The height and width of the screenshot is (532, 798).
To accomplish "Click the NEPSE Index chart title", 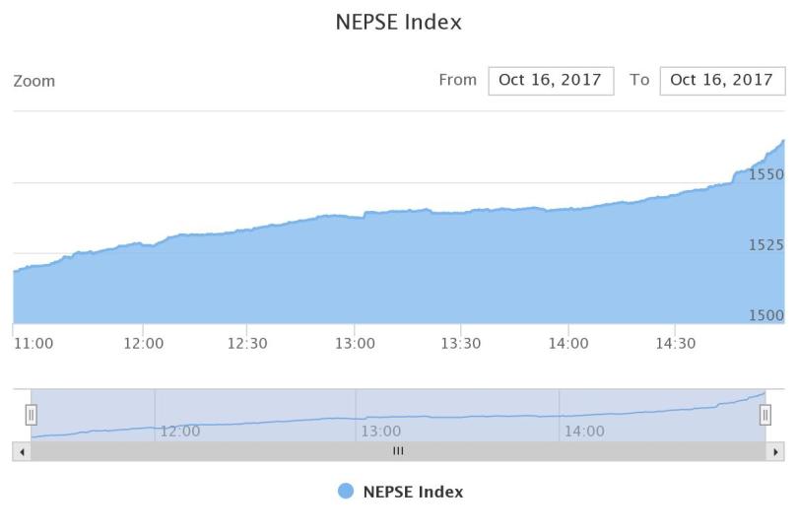I will (x=399, y=22).
